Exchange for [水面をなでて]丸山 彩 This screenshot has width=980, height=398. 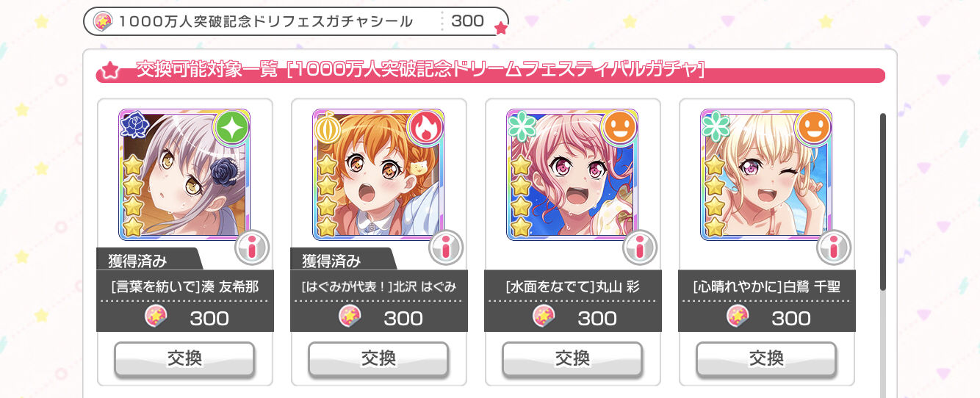pos(572,358)
